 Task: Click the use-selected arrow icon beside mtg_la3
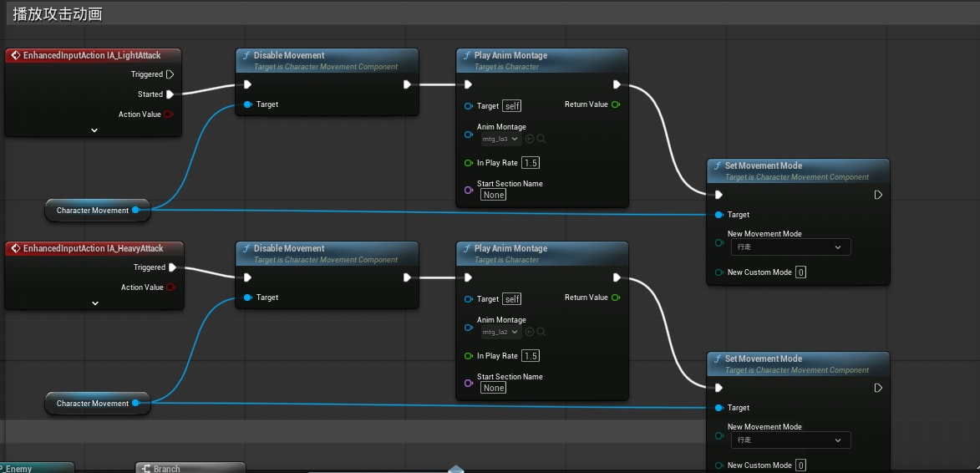(530, 139)
